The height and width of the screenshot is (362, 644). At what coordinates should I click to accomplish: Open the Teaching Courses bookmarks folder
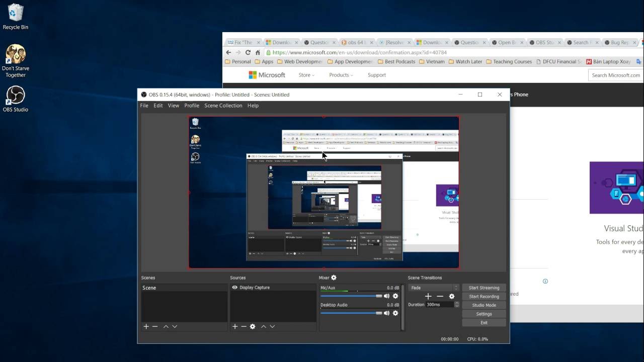(509, 61)
